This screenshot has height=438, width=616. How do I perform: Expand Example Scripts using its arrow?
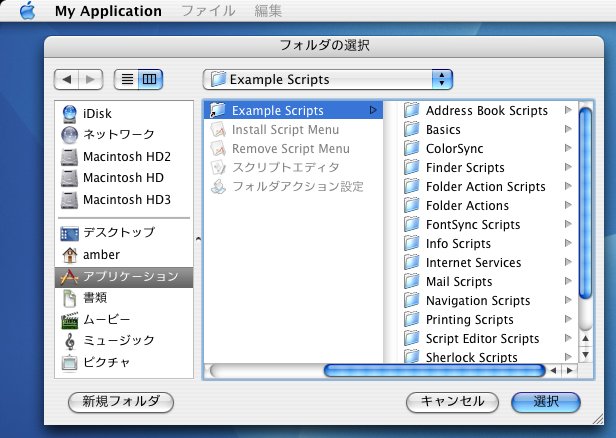pos(373,110)
